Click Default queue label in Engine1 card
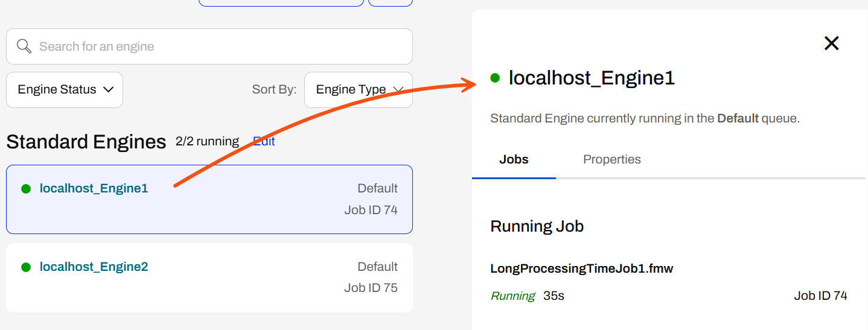Viewport: 868px width, 330px height. coord(377,188)
